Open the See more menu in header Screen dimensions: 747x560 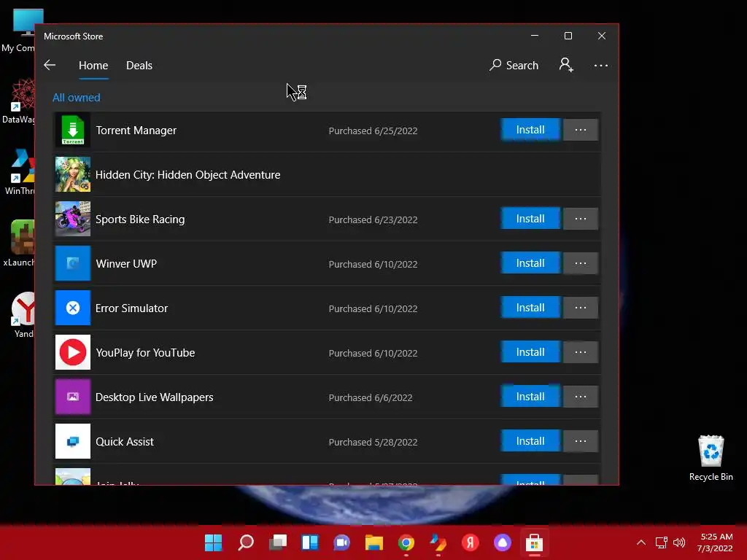tap(601, 65)
